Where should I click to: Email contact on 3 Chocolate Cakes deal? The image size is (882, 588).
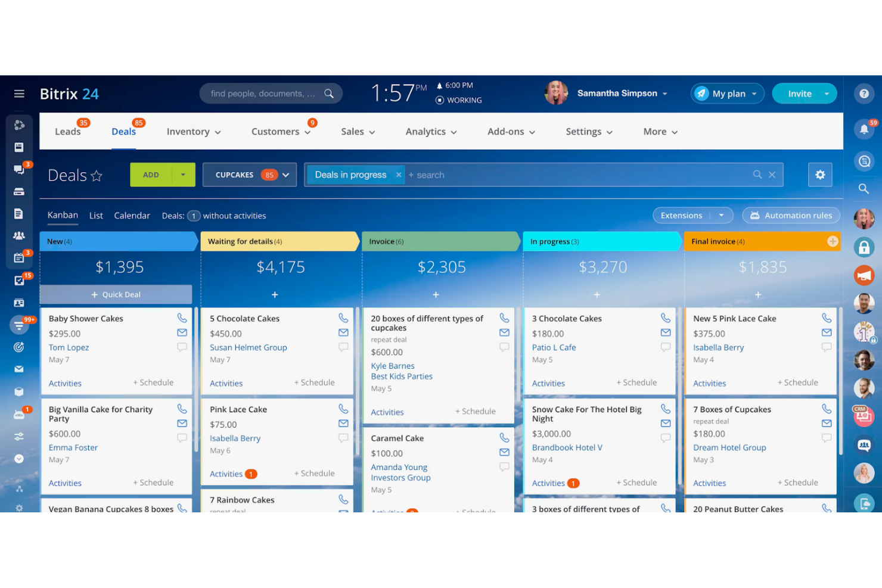(x=666, y=332)
